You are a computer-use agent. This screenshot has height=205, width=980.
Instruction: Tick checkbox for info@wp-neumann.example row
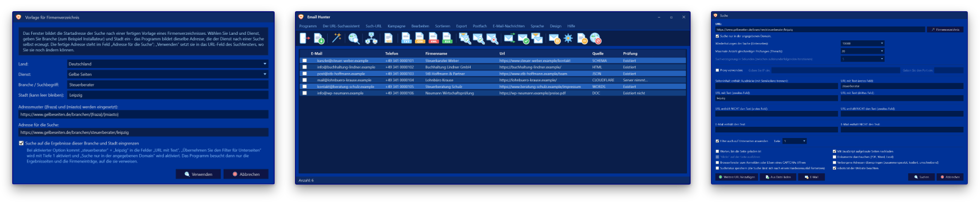[305, 93]
